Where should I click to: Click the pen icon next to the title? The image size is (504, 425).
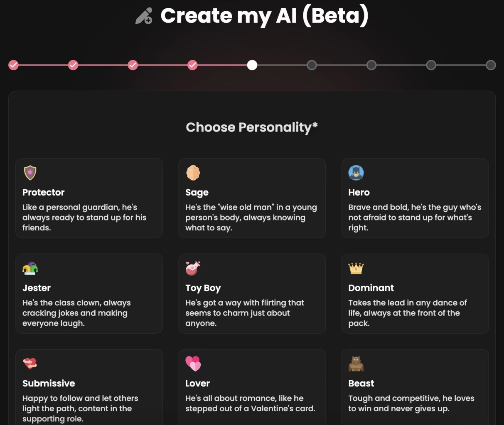click(144, 16)
